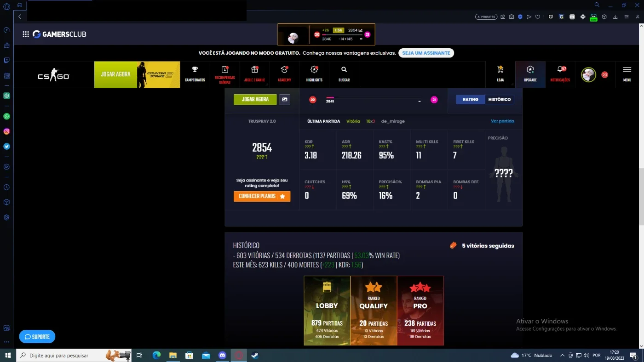Click the Buscar search icon
Screen dimensions: 644x362
[344, 74]
